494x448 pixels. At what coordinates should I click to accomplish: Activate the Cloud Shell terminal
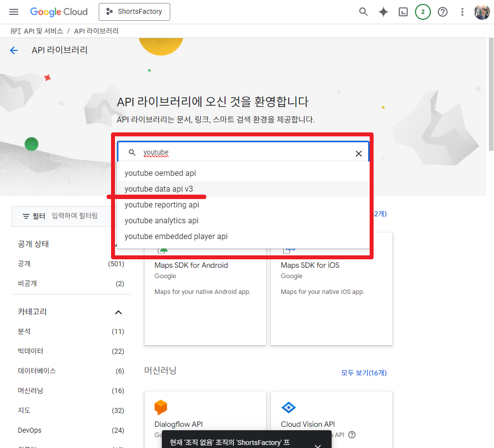403,11
